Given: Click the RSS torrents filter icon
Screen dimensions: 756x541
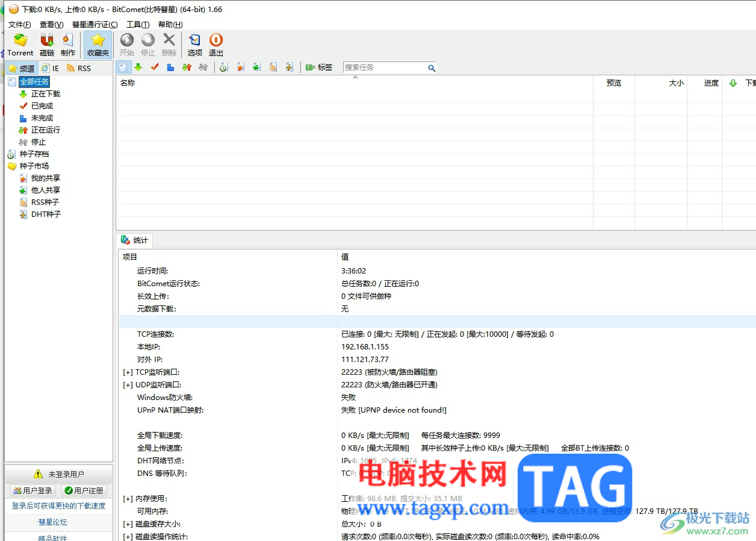Looking at the screenshot, I should click(x=273, y=67).
